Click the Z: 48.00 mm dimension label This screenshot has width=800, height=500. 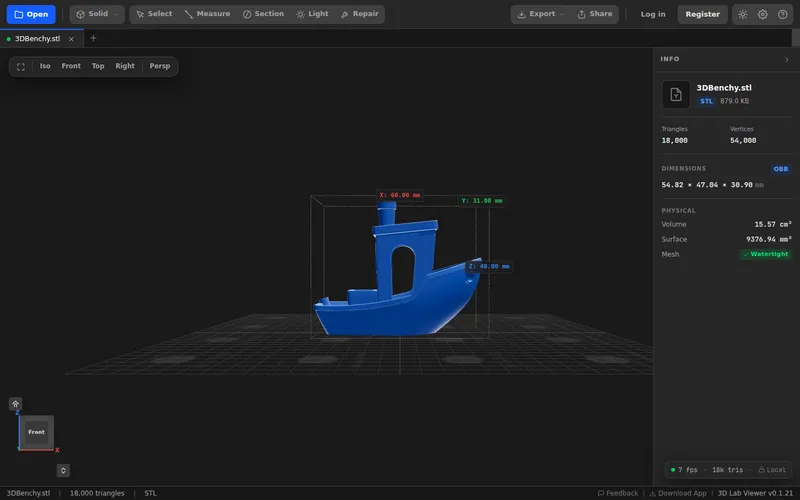coord(489,266)
